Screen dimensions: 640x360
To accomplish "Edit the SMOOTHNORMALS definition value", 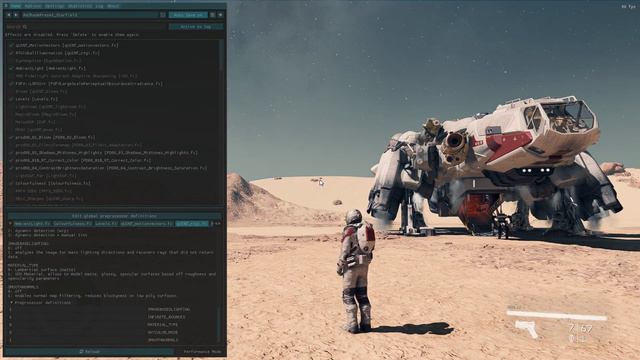I will (78, 340).
